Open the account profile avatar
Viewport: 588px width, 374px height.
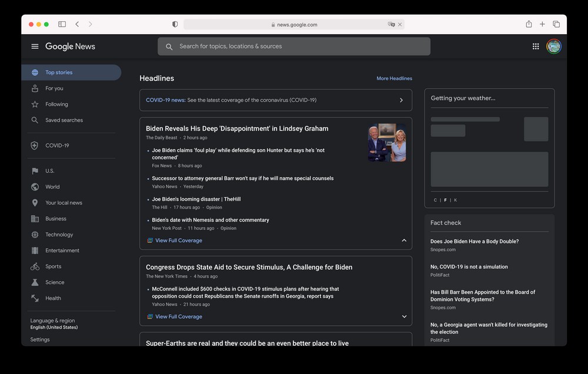tap(553, 46)
